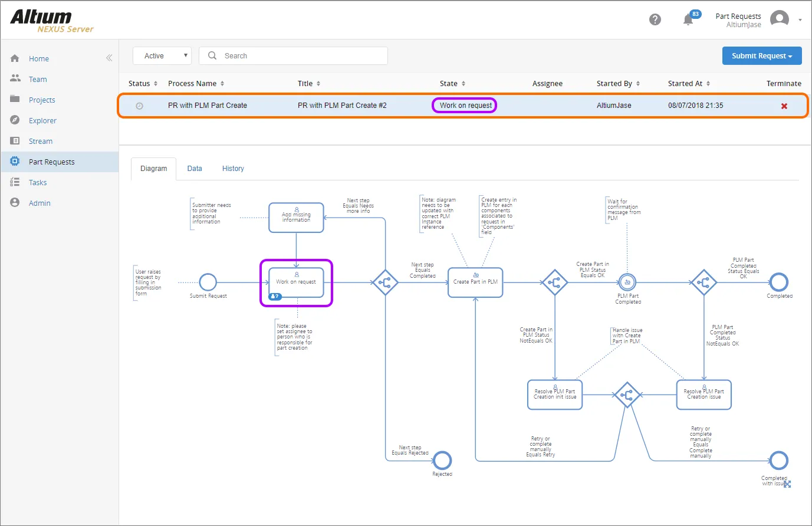
Task: Select Resolve PLM Part Creation init issue node
Action: tap(555, 394)
